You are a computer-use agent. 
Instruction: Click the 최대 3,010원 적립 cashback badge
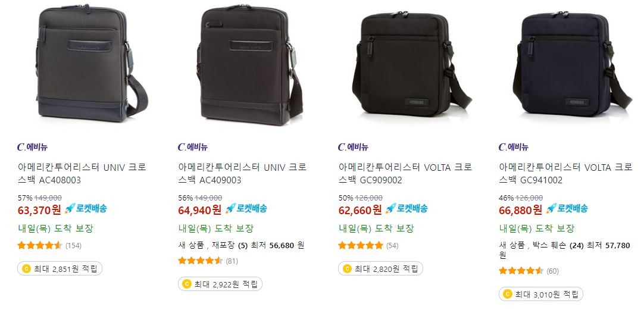541,294
